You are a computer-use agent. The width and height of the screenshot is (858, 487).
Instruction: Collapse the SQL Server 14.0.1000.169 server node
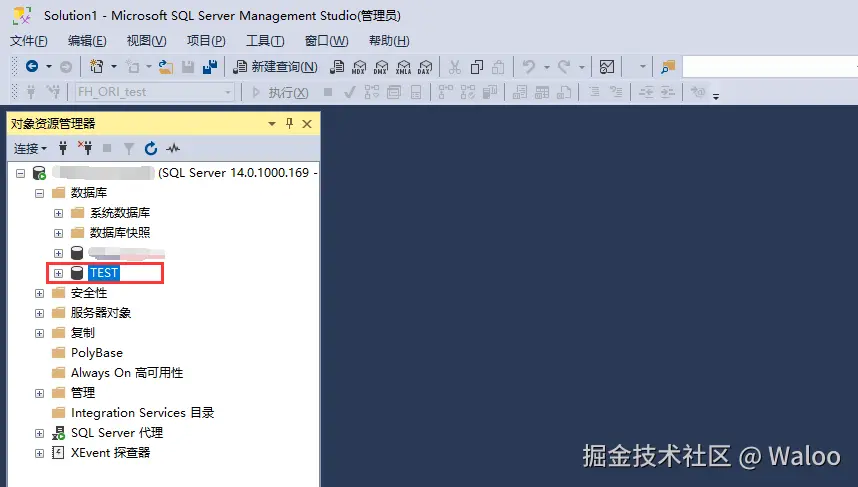point(20,173)
